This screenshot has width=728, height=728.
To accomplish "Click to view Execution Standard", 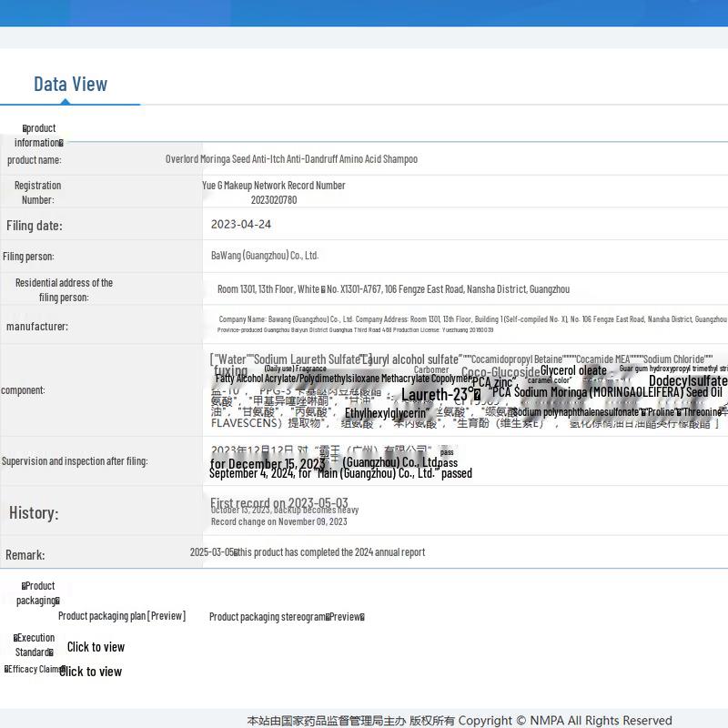I will coord(96,647).
